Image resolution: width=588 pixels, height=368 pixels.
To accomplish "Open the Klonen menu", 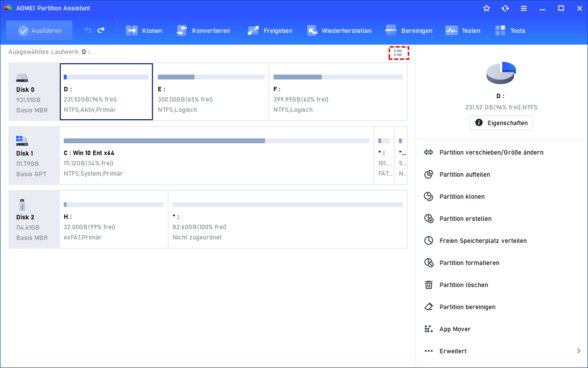I will pyautogui.click(x=144, y=30).
